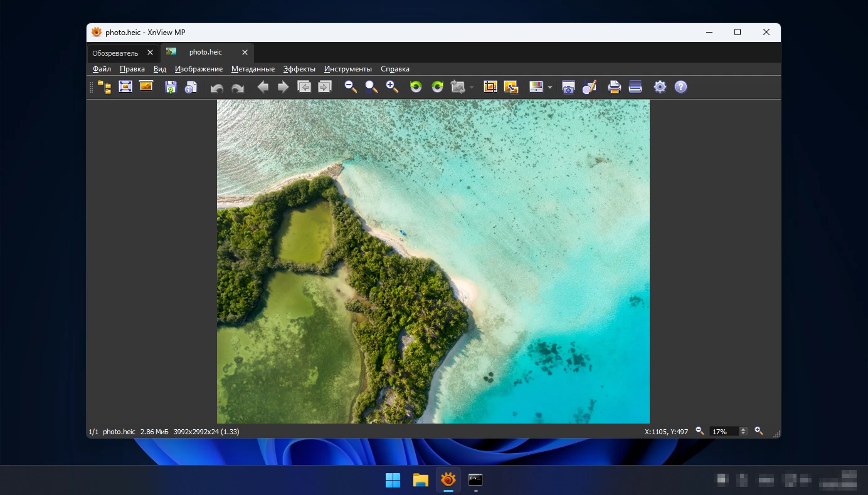The width and height of the screenshot is (868, 495).
Task: Open image properties info icon
Action: point(191,87)
